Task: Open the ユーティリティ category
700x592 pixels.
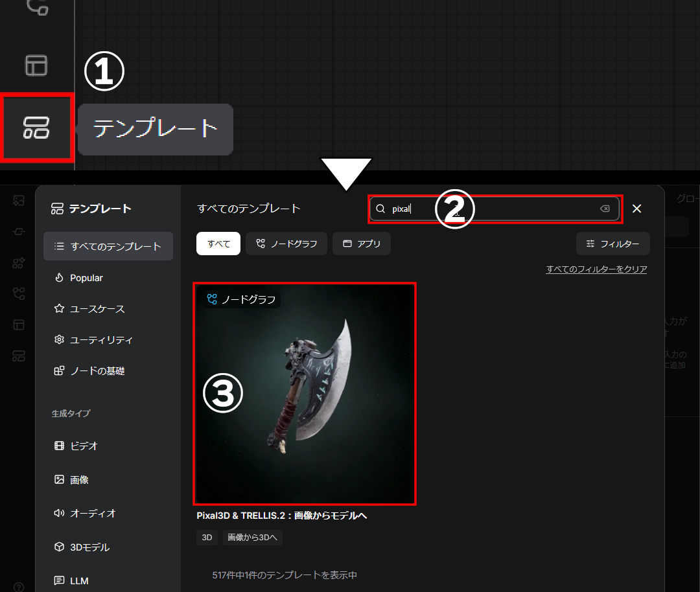Action: pyautogui.click(x=108, y=339)
